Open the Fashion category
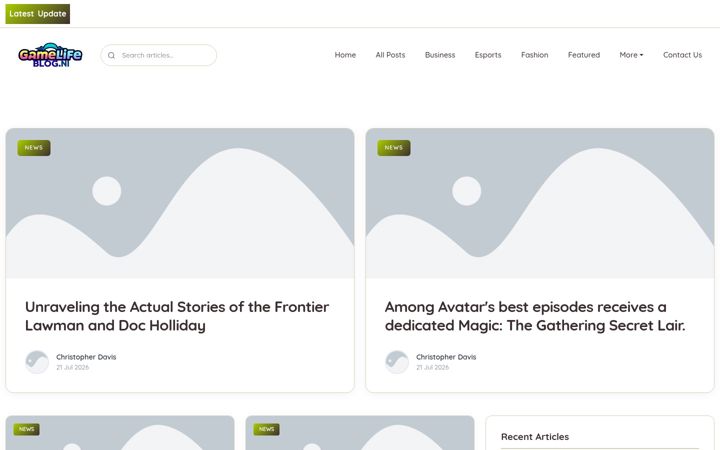The image size is (720, 450). pos(534,55)
